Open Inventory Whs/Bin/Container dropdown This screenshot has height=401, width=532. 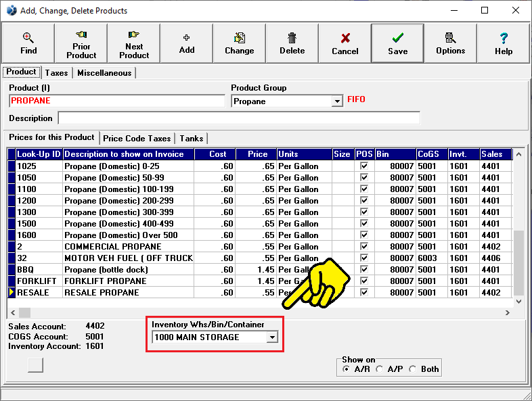pos(272,337)
